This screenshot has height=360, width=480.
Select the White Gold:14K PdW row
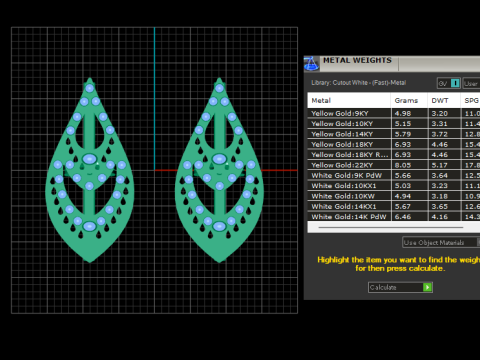[394, 216]
